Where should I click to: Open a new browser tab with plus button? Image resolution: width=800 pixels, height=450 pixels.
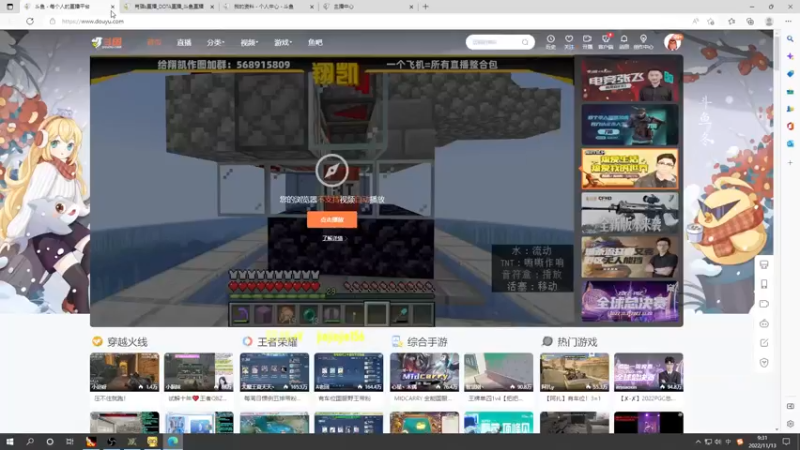(426, 7)
